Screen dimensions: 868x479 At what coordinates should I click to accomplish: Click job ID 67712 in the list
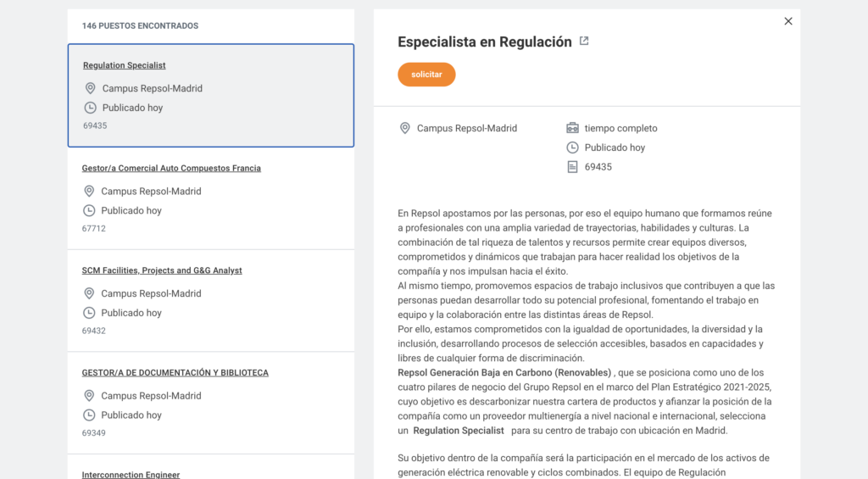94,229
